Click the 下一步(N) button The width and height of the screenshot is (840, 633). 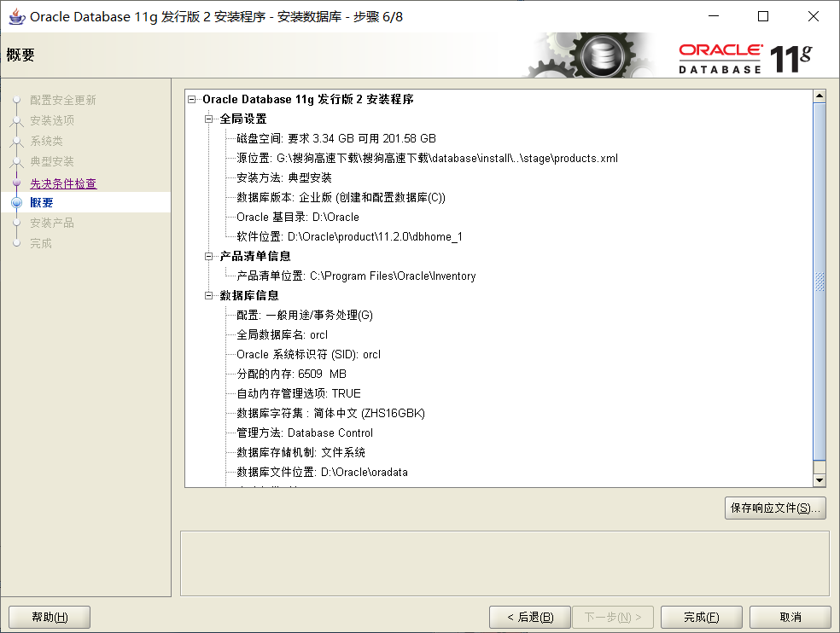[x=613, y=617]
